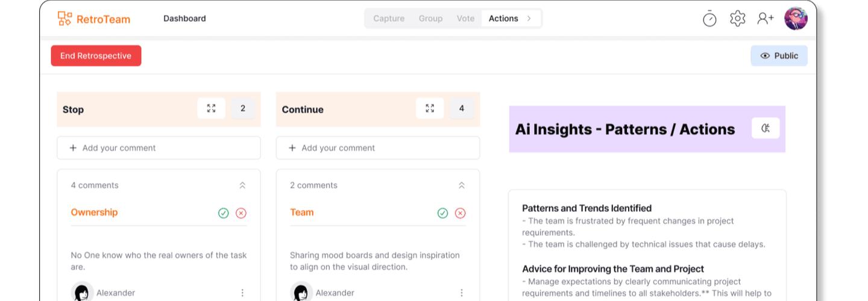Collapse the 2 comments group
The width and height of the screenshot is (868, 301).
[x=462, y=185]
